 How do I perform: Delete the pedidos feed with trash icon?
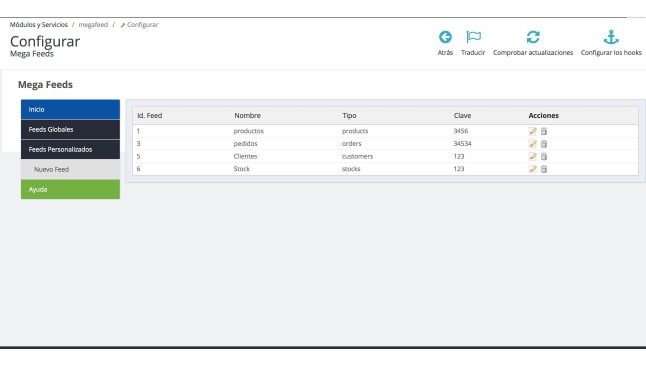[544, 143]
